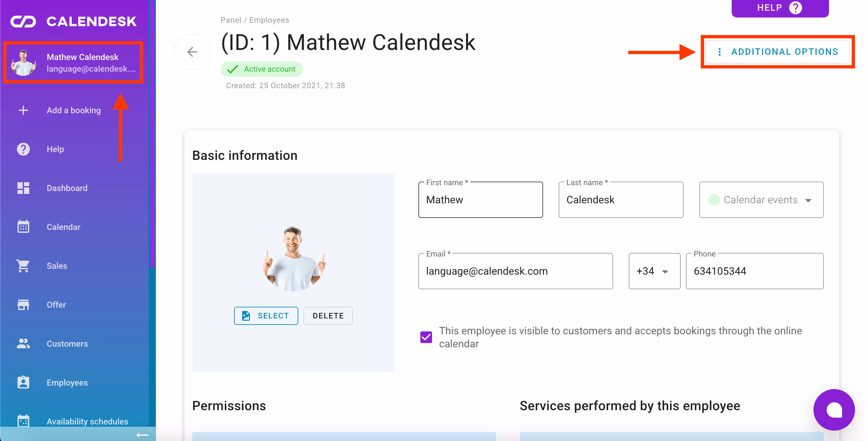868x441 pixels.
Task: Open the Customers section
Action: coord(67,343)
